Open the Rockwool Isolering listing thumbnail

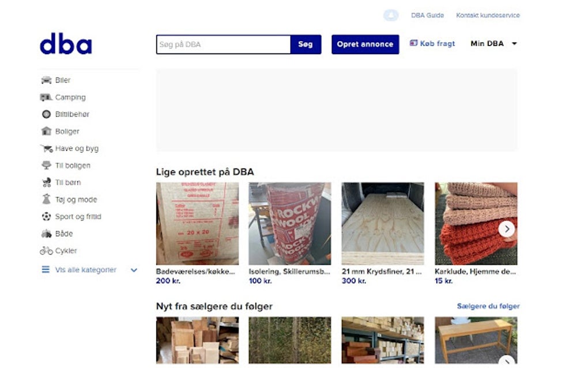click(290, 224)
